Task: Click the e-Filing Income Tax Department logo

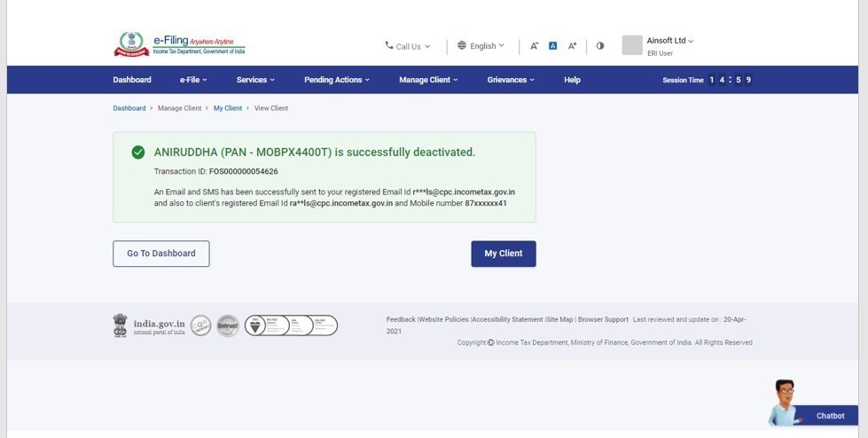Action: pos(179,44)
